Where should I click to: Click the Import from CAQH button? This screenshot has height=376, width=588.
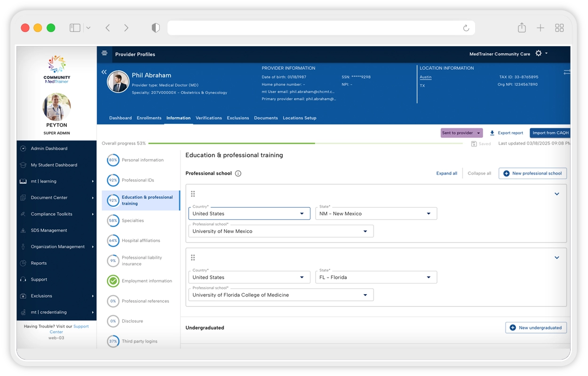(x=550, y=133)
